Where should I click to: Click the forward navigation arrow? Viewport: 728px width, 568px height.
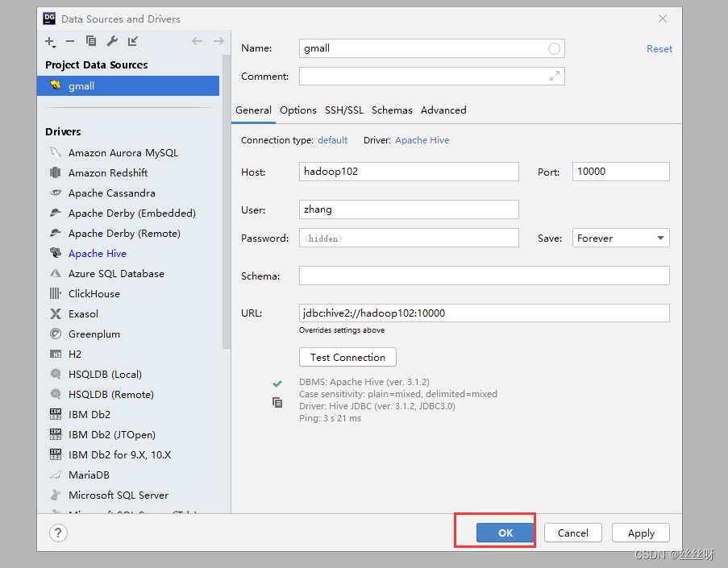tap(218, 41)
